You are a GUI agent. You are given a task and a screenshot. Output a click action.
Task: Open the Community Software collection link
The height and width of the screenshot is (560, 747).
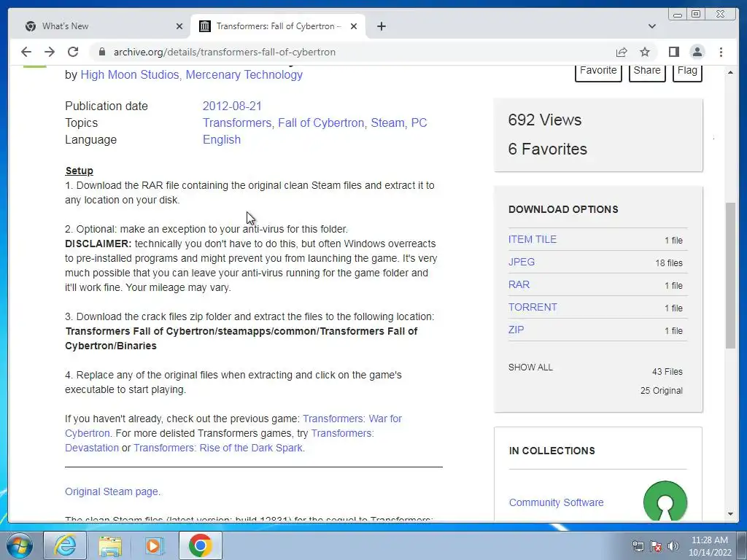point(556,503)
